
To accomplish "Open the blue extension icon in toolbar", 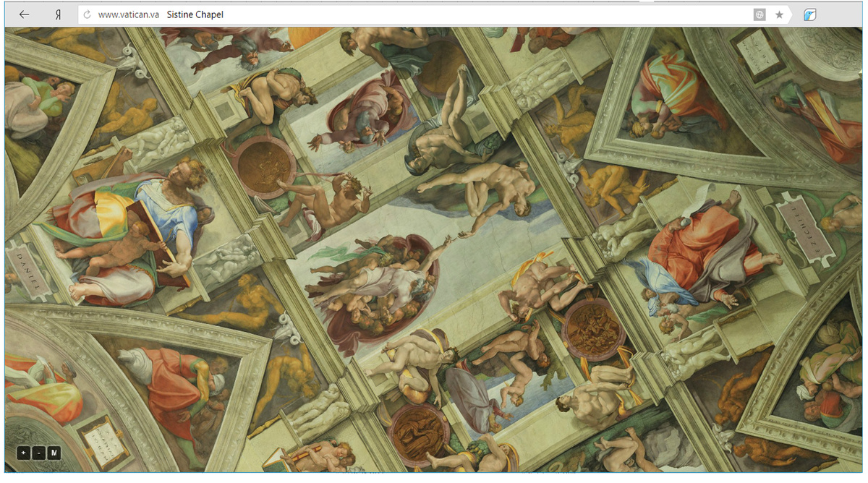I will click(810, 14).
